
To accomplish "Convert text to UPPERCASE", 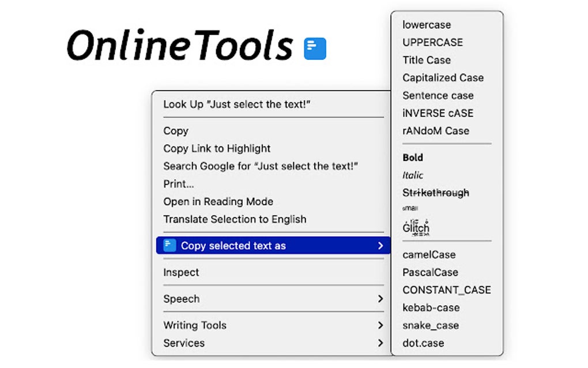I will point(432,42).
